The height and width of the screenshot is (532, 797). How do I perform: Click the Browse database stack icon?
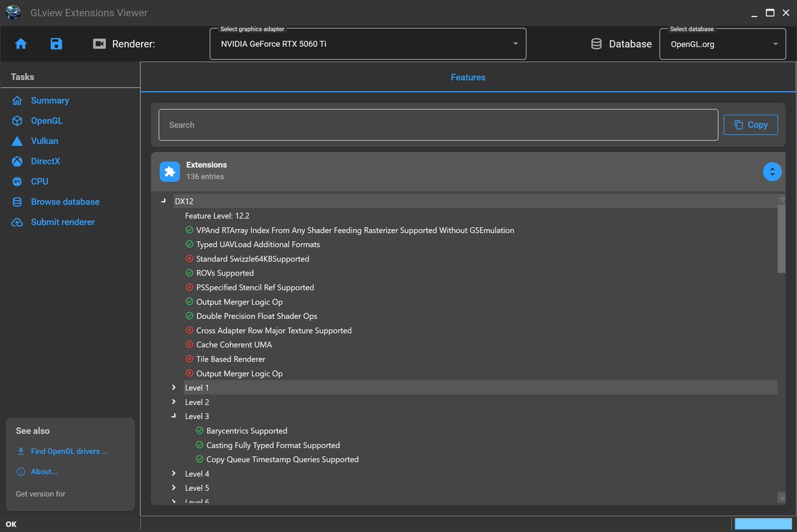pos(17,202)
